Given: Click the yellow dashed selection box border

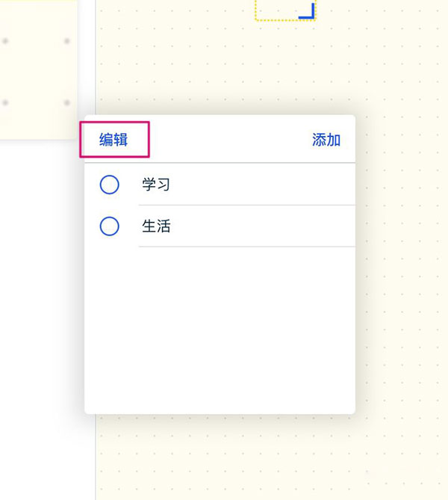Looking at the screenshot, I should click(269, 19).
